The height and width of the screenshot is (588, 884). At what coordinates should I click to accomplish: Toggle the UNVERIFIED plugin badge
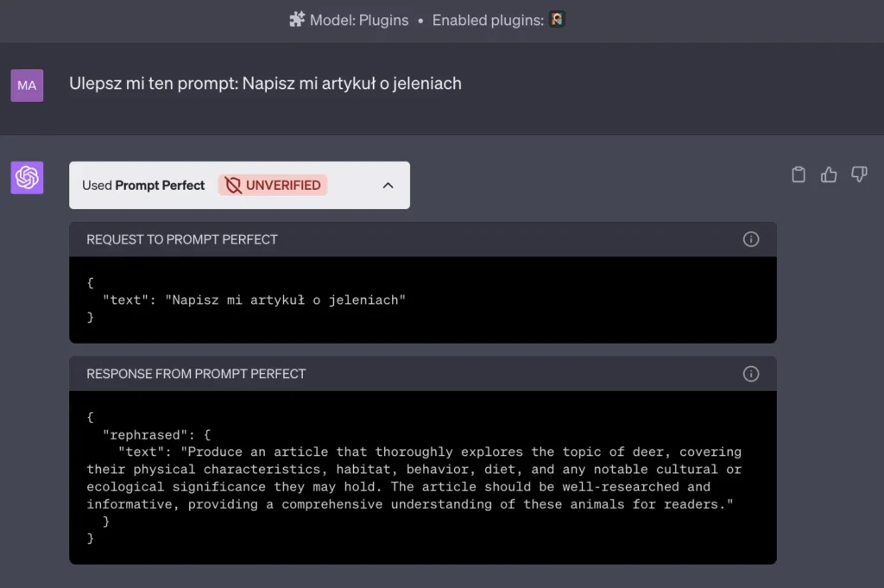click(x=272, y=185)
